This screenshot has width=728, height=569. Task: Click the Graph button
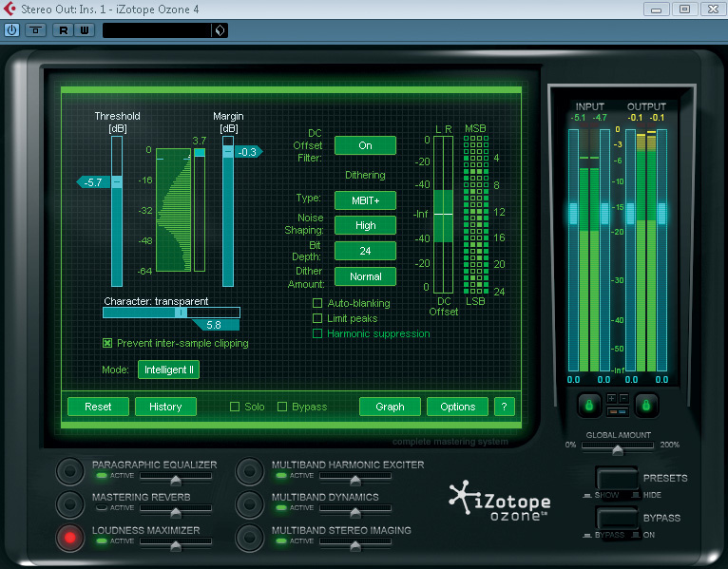pos(390,407)
